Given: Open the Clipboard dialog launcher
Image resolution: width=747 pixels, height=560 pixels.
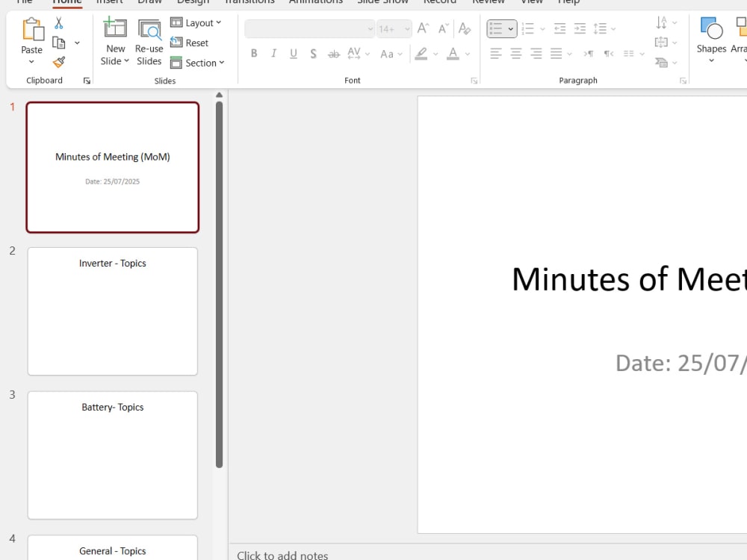Looking at the screenshot, I should (87, 81).
